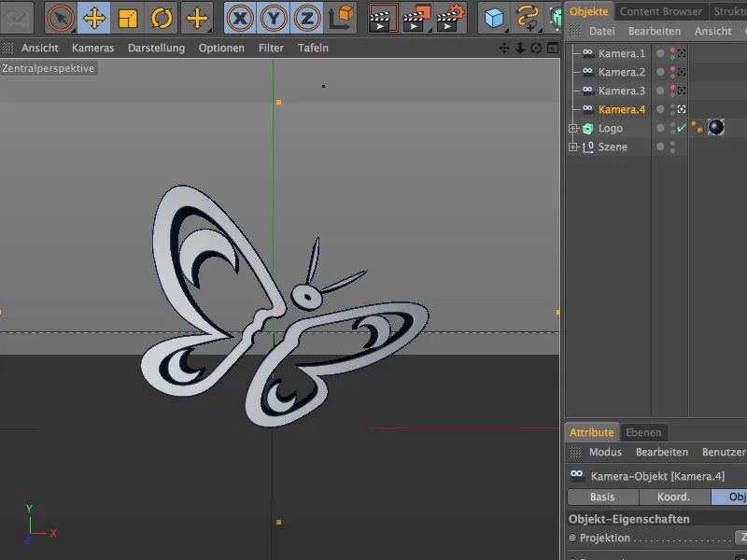Select Kamera.3 in the object list
The height and width of the screenshot is (560, 747).
point(621,91)
